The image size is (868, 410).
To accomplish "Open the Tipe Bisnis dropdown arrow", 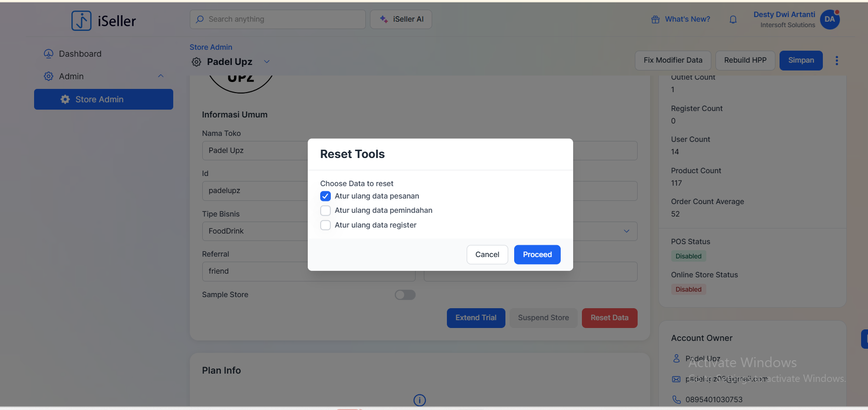I will [626, 231].
